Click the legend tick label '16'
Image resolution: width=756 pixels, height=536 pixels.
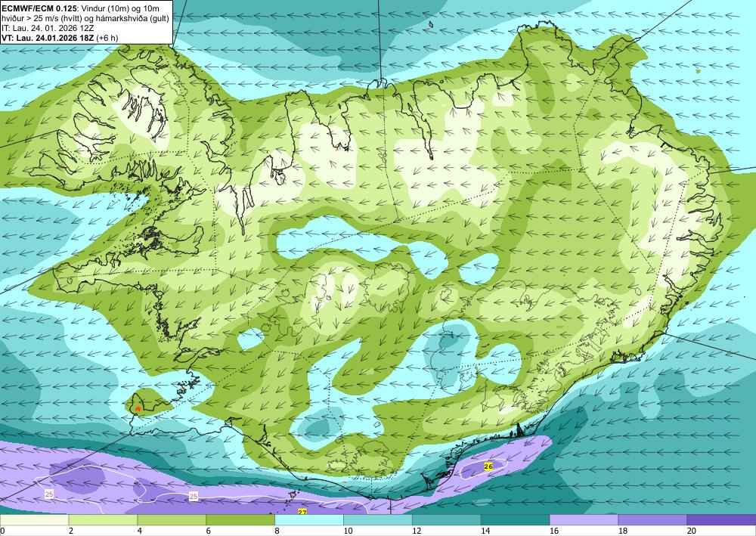click(553, 531)
